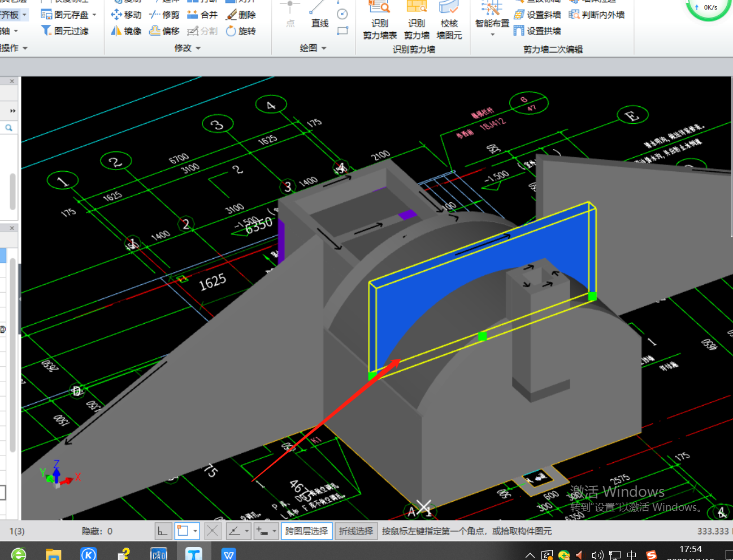Open rectangle selection mode dropdown arrow

195,531
